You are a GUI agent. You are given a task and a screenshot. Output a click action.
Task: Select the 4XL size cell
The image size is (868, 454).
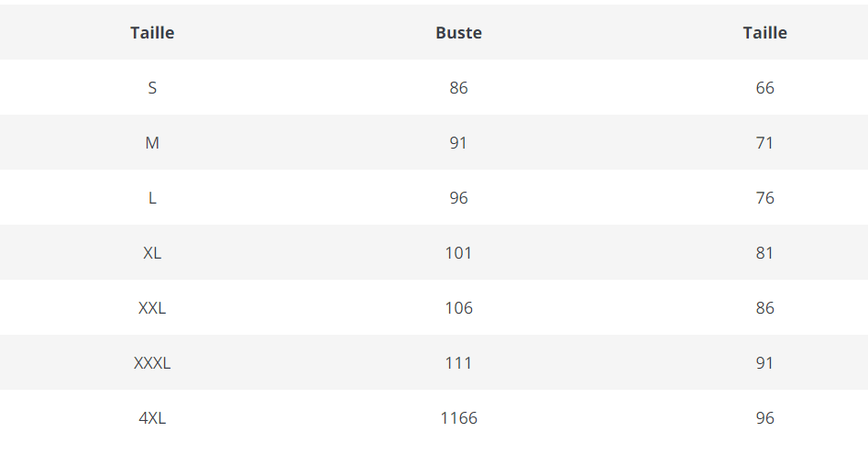(x=152, y=418)
